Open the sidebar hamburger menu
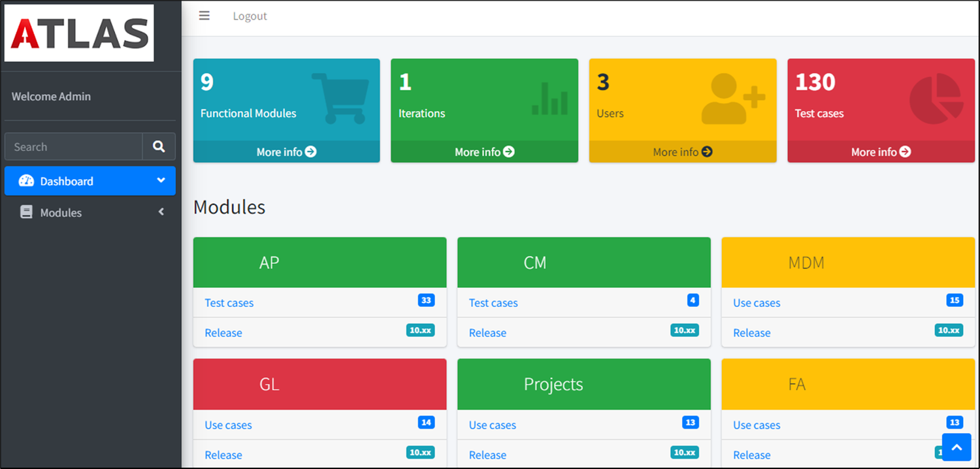980x469 pixels. pos(204,15)
